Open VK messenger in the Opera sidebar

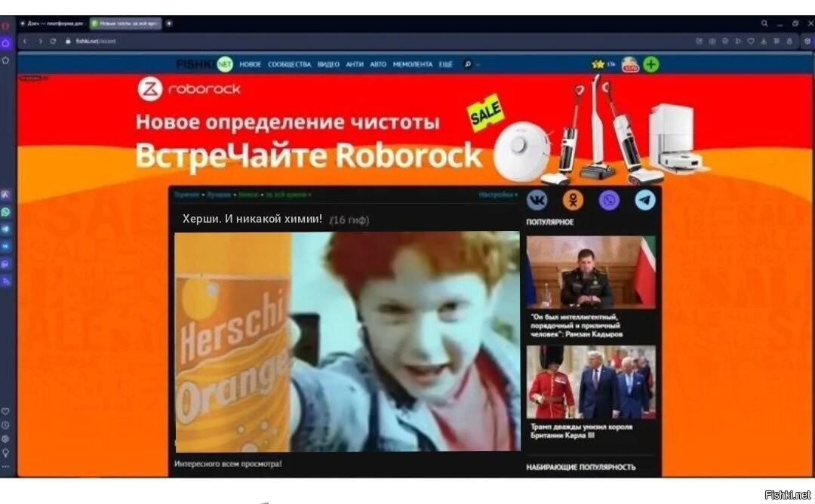(x=6, y=246)
